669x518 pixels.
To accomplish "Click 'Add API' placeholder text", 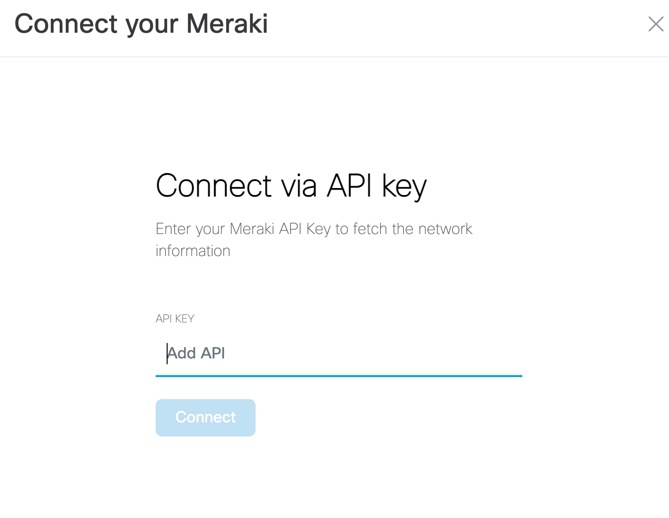I will (x=197, y=353).
